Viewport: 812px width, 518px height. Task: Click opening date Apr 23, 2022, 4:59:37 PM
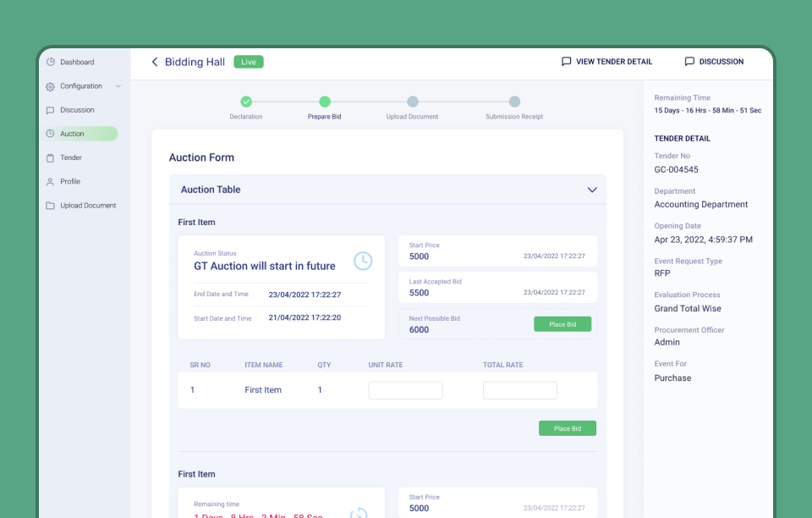point(703,240)
